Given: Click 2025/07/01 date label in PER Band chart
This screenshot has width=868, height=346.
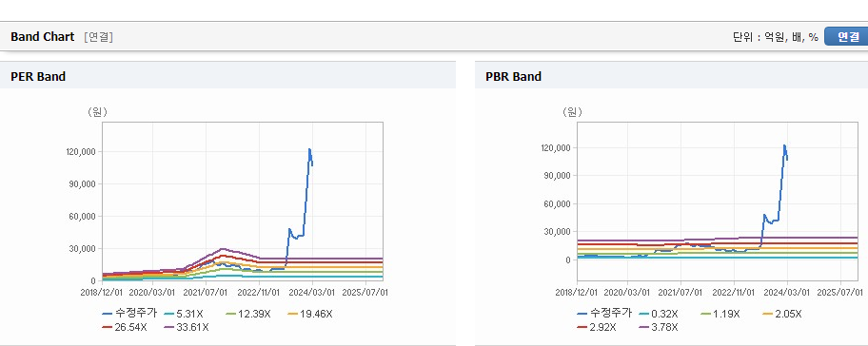Looking at the screenshot, I should point(365,292).
